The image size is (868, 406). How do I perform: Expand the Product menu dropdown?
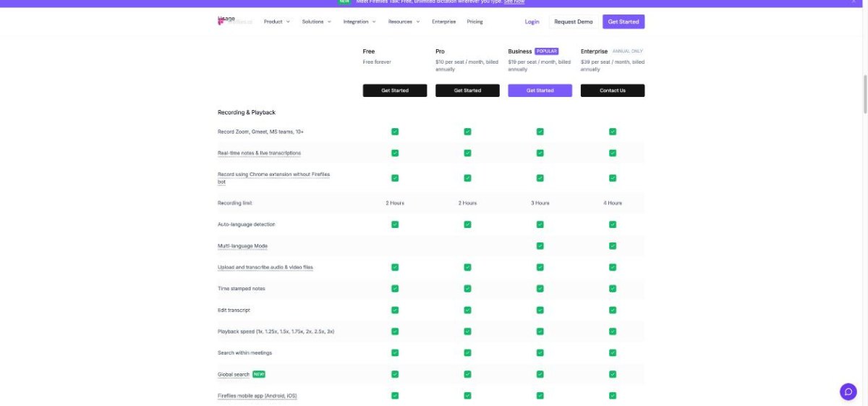pyautogui.click(x=276, y=22)
